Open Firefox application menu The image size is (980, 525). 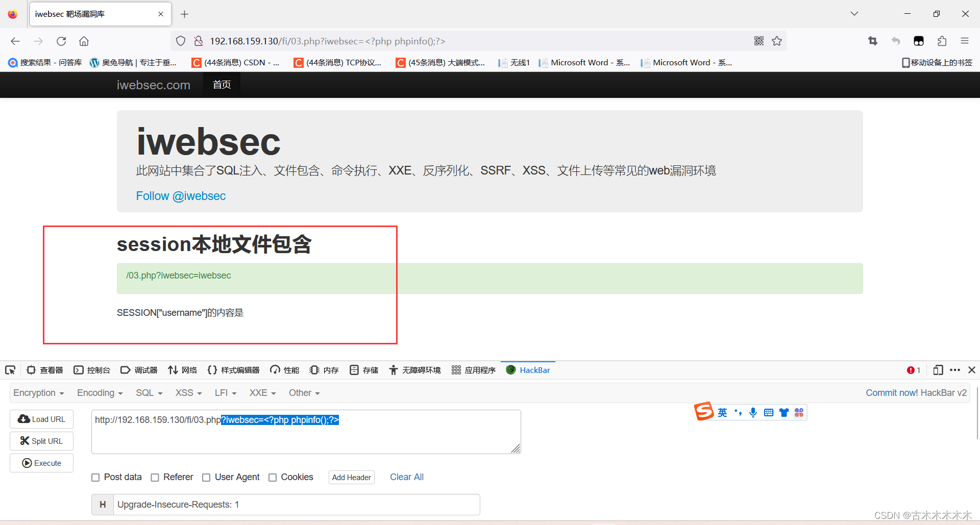pyautogui.click(x=965, y=41)
